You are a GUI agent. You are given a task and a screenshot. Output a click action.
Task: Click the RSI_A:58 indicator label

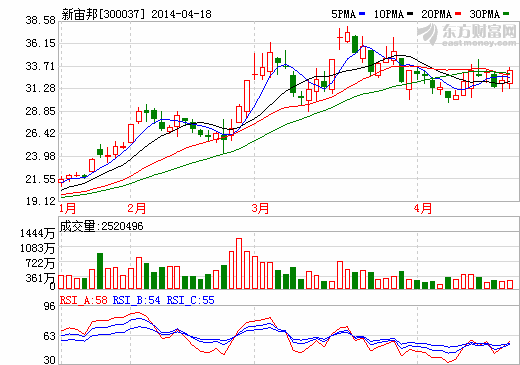click(83, 300)
